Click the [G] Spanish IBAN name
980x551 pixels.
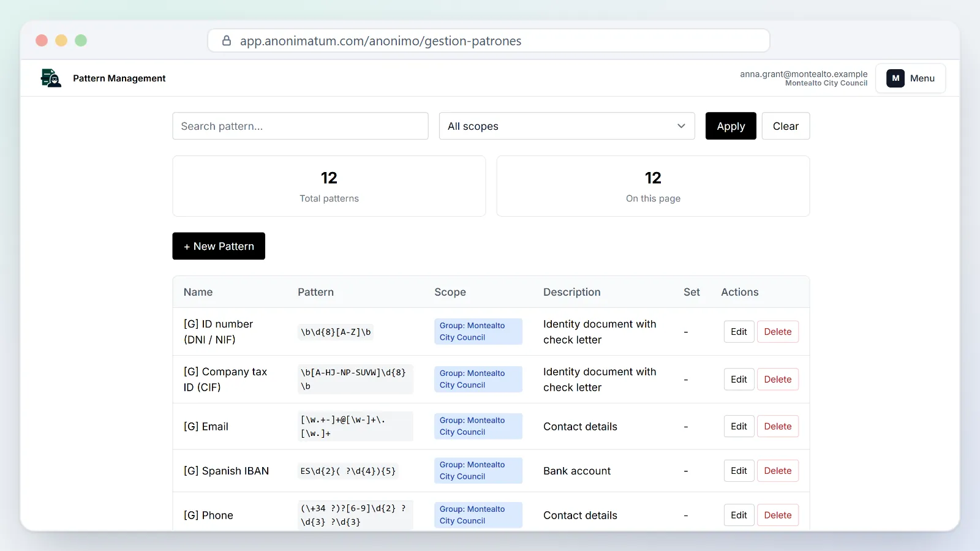click(x=226, y=471)
